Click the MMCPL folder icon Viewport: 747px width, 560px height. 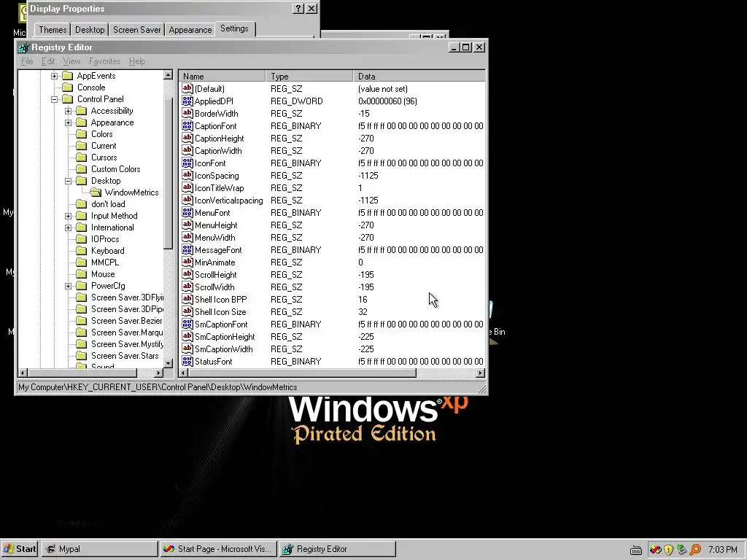pos(82,262)
